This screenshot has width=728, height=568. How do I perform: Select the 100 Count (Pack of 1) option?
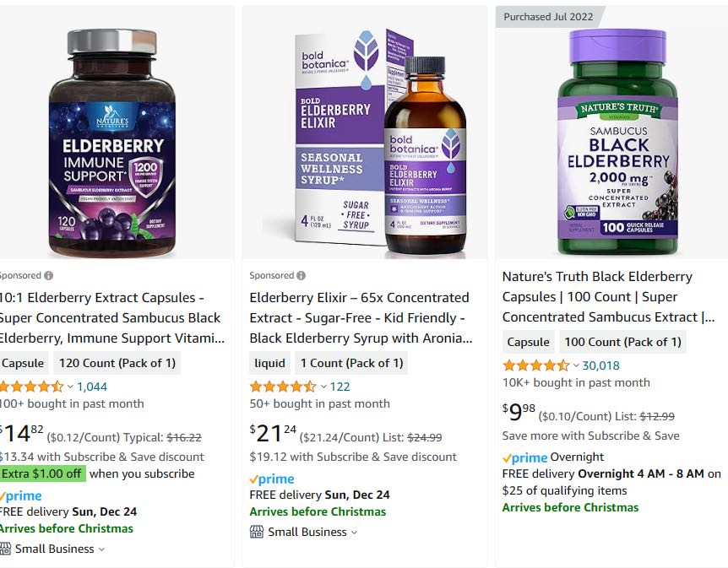[x=622, y=342]
